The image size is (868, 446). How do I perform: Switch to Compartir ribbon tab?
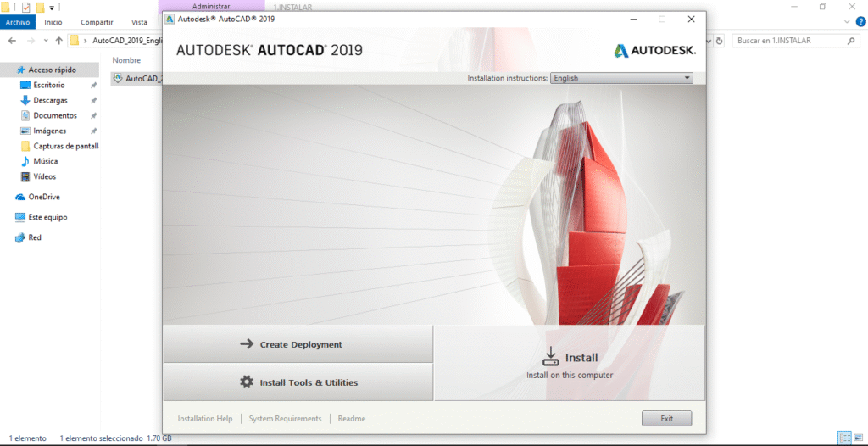pos(97,22)
